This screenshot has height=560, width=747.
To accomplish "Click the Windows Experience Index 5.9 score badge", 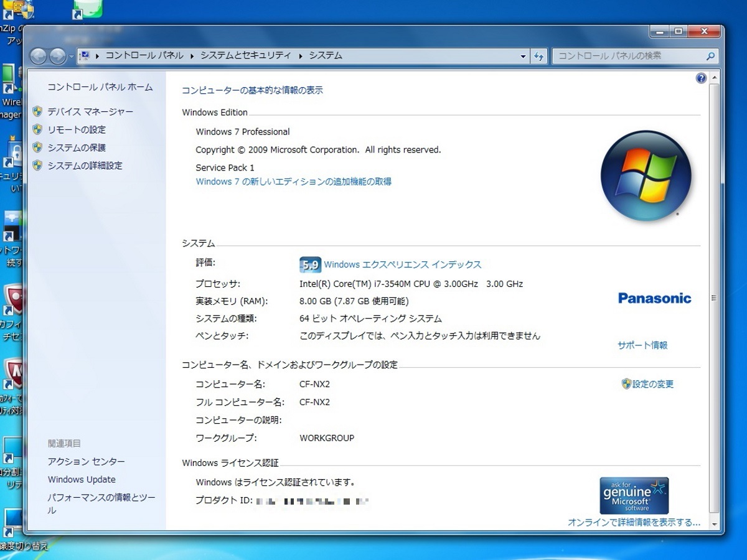I will (309, 264).
